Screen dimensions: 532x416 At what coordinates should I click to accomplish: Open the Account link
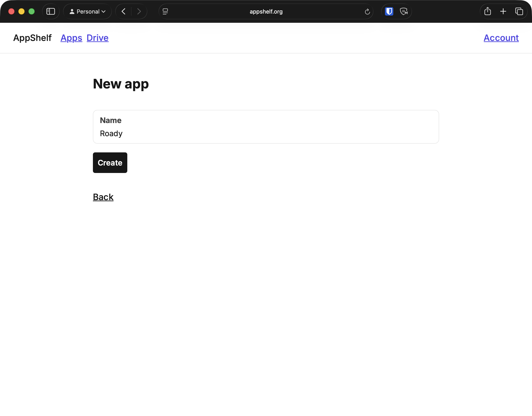[501, 38]
